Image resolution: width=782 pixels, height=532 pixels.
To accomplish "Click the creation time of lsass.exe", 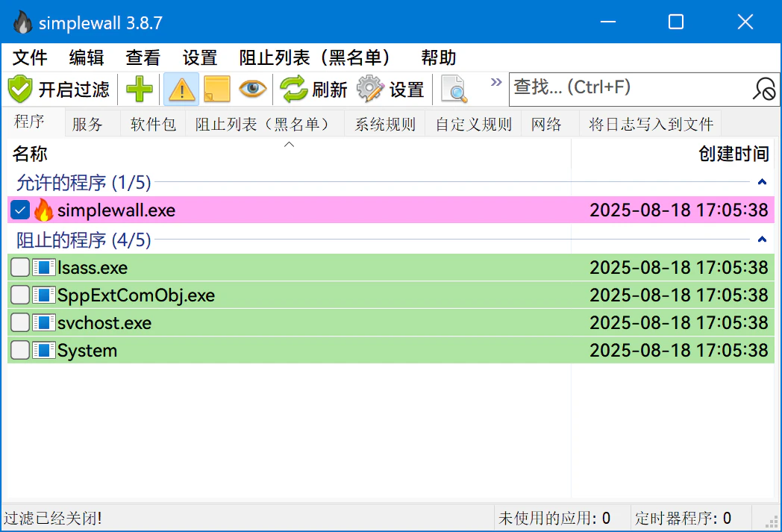I will coord(679,268).
